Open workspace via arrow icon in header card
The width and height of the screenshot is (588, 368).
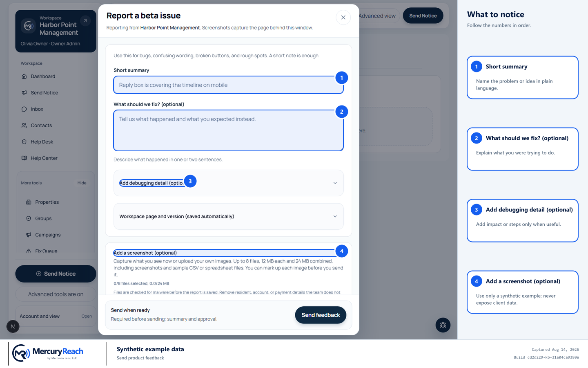coord(85,21)
